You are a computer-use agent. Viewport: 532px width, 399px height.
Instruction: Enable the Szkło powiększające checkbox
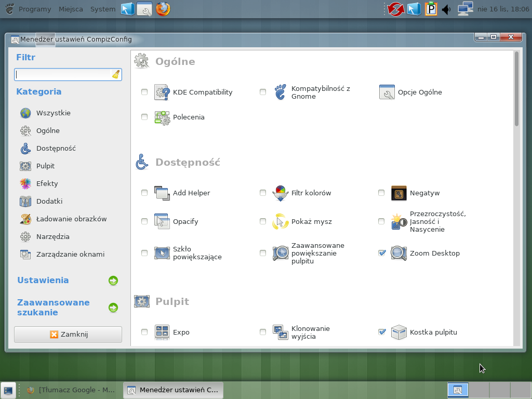click(x=144, y=253)
